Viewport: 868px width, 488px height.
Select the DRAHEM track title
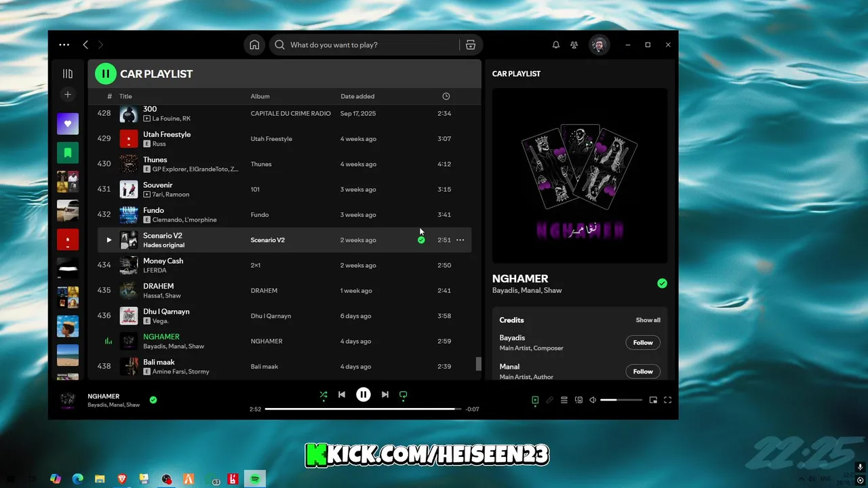click(x=159, y=286)
